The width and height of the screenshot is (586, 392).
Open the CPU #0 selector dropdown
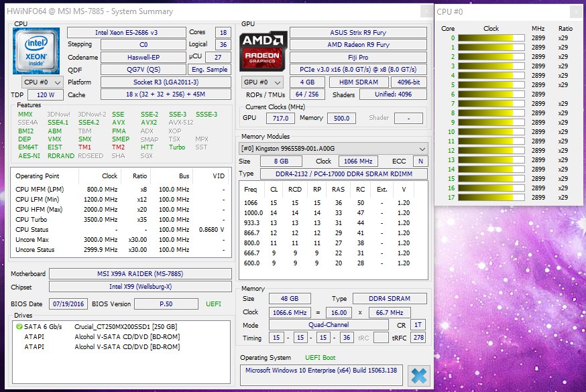click(x=42, y=82)
